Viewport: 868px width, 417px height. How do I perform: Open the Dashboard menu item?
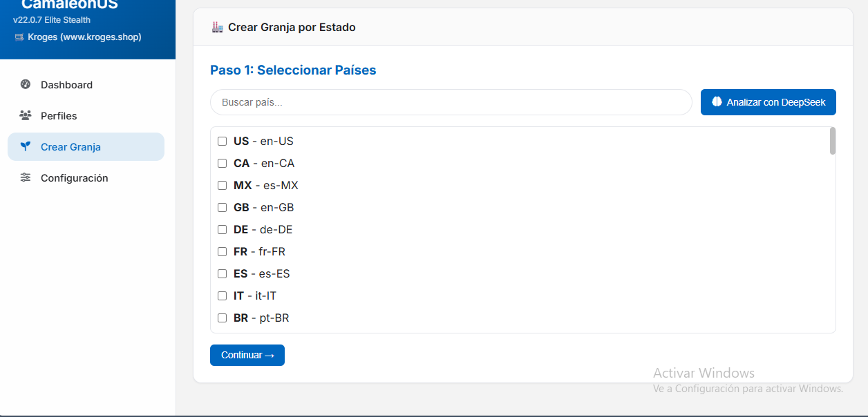click(x=66, y=85)
